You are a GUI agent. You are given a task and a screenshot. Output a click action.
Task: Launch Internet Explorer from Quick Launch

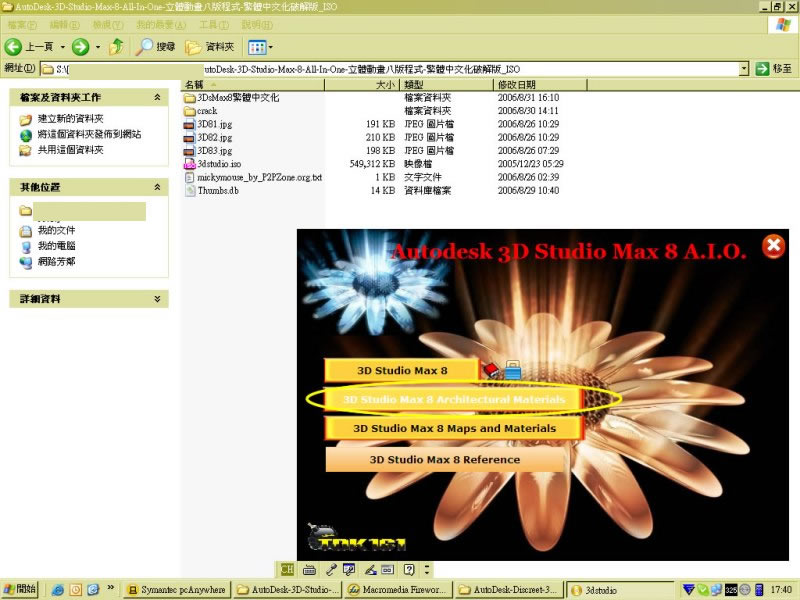point(57,590)
